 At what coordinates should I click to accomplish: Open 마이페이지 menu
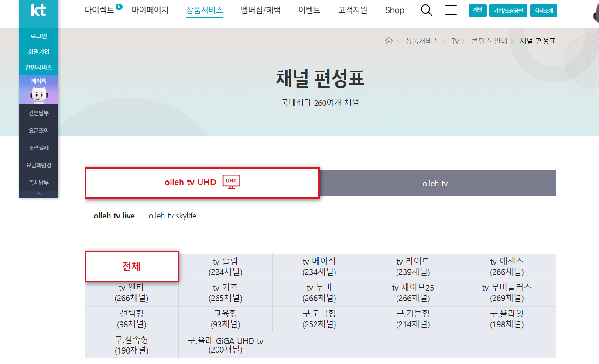click(150, 10)
